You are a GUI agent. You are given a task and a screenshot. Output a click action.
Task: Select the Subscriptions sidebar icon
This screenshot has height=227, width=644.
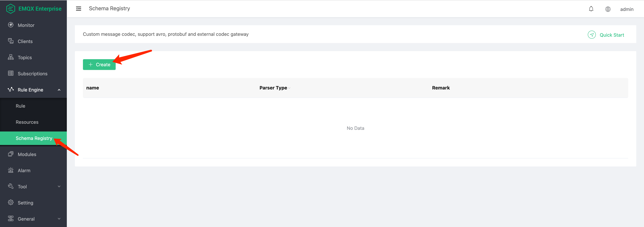(11, 73)
